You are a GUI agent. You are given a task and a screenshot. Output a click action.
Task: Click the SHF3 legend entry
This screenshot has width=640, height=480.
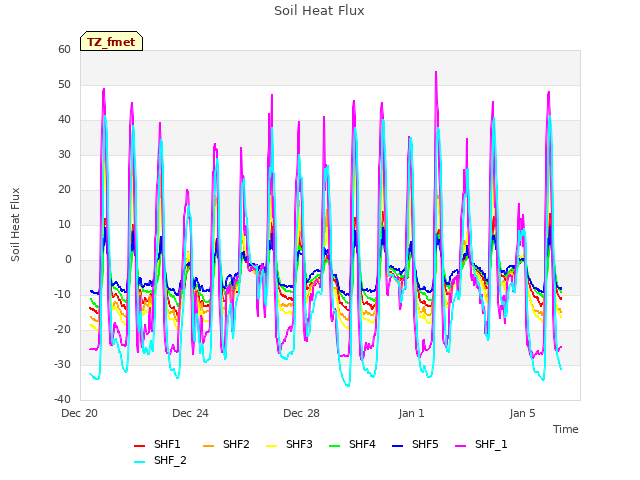(289, 444)
